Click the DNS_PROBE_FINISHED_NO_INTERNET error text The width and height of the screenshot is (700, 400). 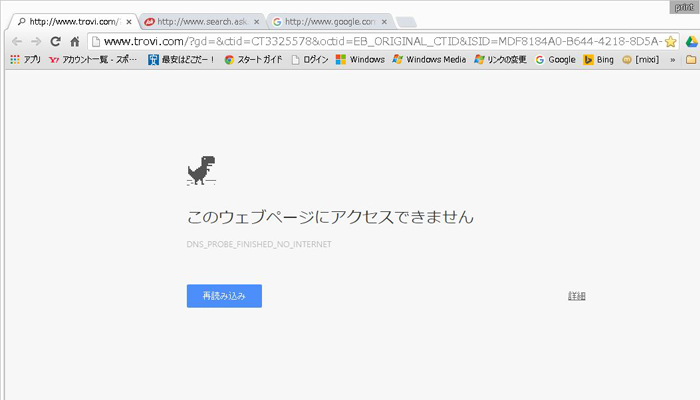point(259,244)
